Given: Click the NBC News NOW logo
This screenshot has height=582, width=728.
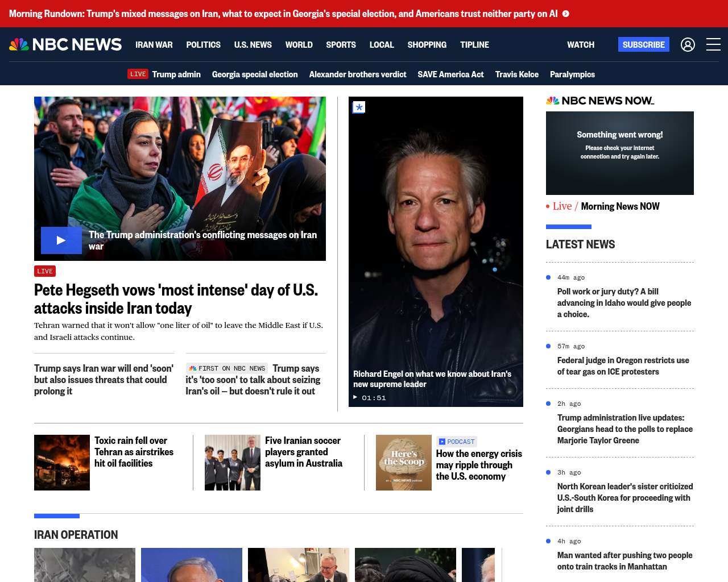Looking at the screenshot, I should click(600, 101).
